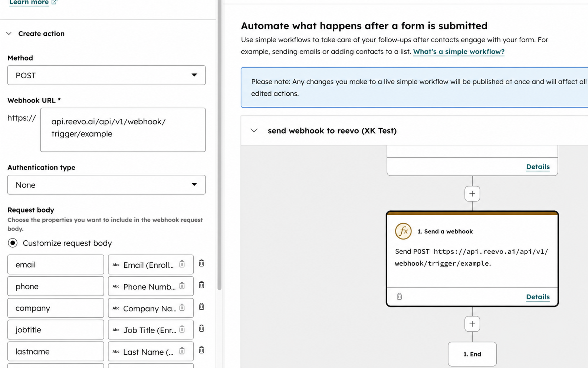Open the Email (Enroll... property selector
Viewport: 588px width, 368px height.
tap(151, 264)
